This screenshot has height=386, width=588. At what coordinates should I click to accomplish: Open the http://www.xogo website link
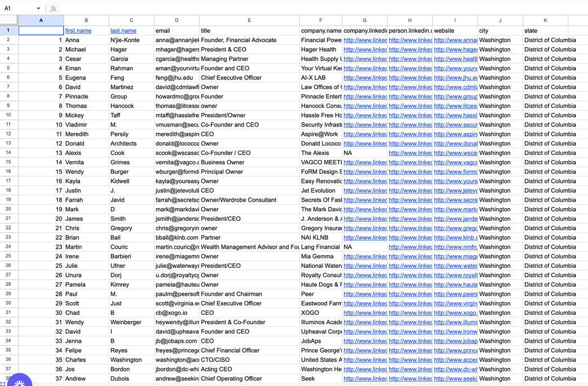[454, 312]
